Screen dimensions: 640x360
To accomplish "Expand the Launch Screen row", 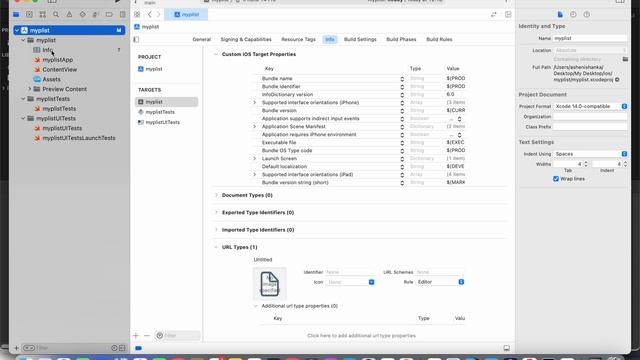I will (255, 158).
